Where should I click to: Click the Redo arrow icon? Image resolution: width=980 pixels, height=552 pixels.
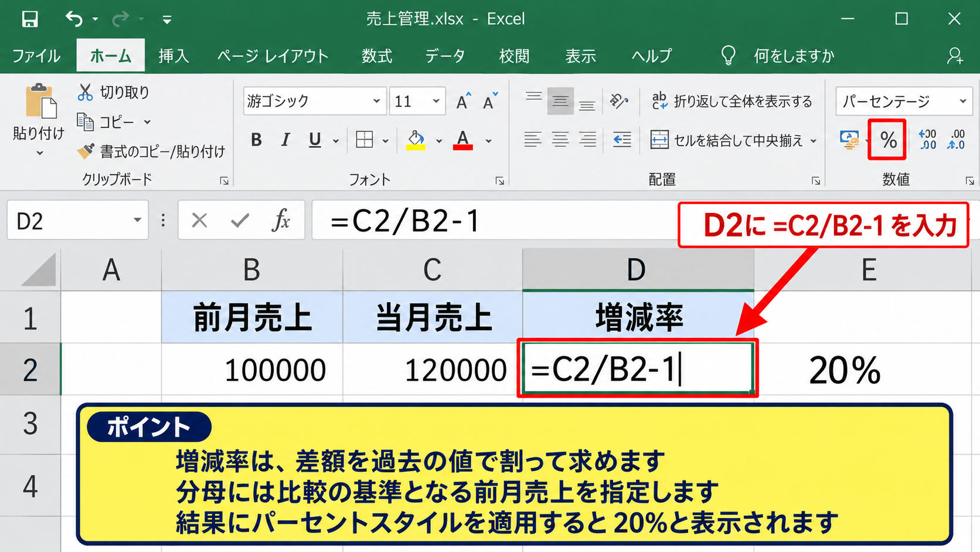[120, 19]
